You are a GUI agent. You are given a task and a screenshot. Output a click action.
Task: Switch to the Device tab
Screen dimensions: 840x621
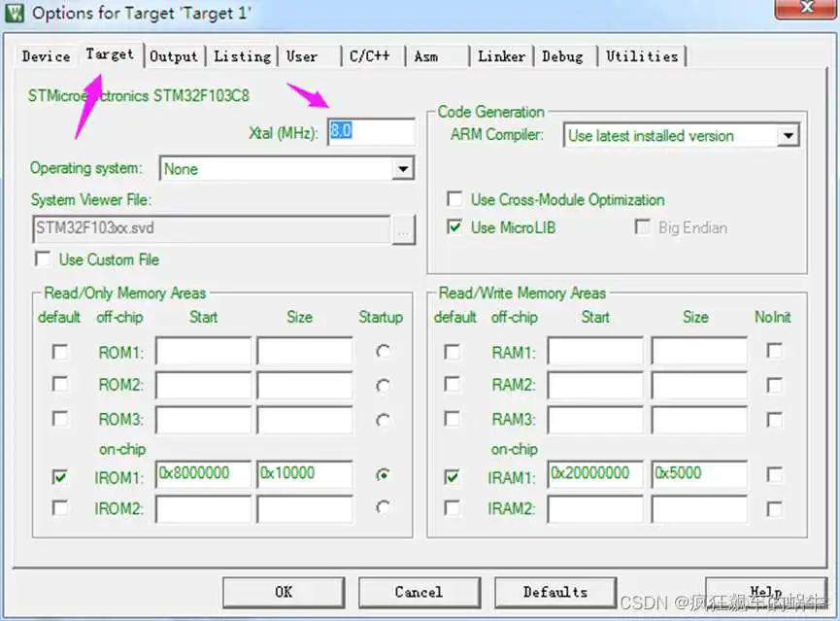(x=45, y=56)
